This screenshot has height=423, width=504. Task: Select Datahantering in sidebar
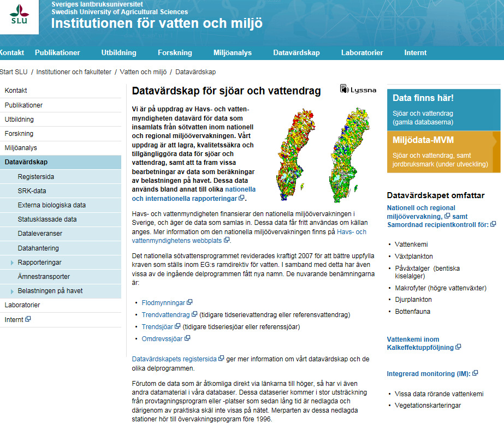[x=61, y=248]
